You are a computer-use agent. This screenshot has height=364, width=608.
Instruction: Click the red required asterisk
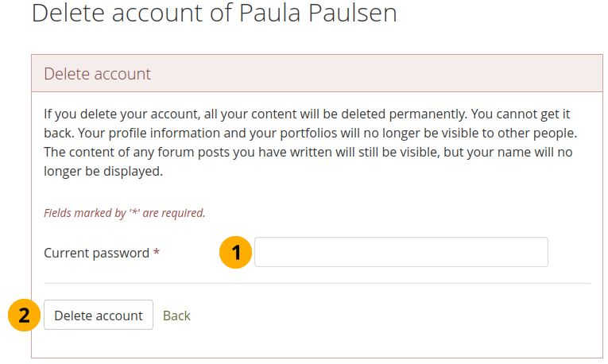pos(157,253)
